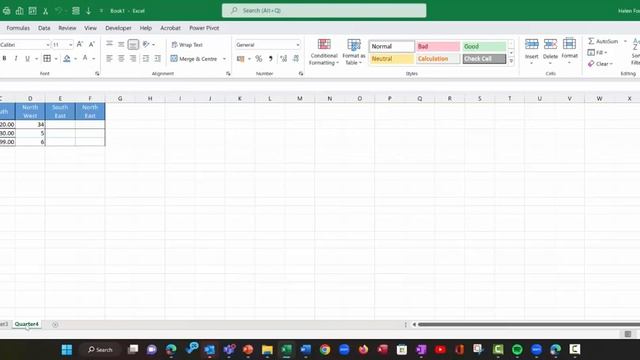Align text to the right
This screenshot has height=360, width=640.
[133, 59]
